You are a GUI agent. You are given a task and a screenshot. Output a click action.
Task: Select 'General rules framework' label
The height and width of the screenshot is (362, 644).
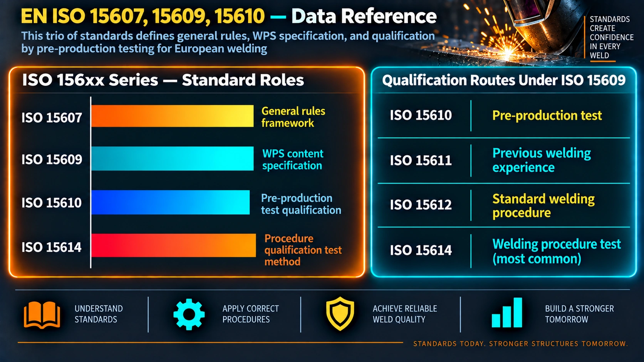(x=293, y=117)
